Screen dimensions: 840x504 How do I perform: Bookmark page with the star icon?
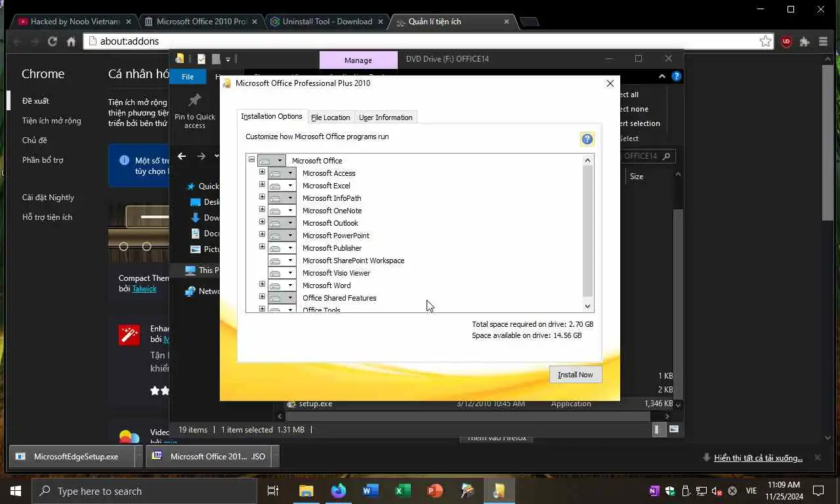[765, 41]
